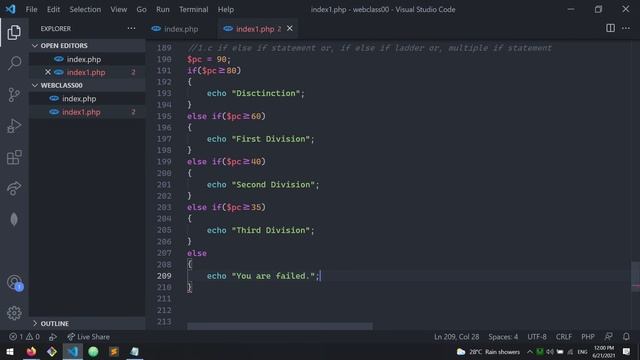640x360 pixels.
Task: Click the status bar debug run icon
Action: [53, 337]
